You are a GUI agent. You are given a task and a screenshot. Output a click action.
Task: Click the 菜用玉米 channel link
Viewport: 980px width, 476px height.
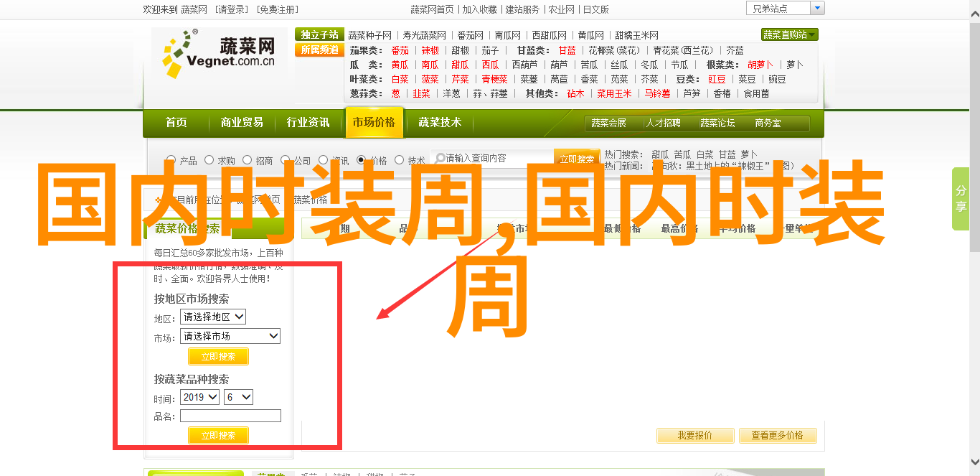pyautogui.click(x=615, y=93)
